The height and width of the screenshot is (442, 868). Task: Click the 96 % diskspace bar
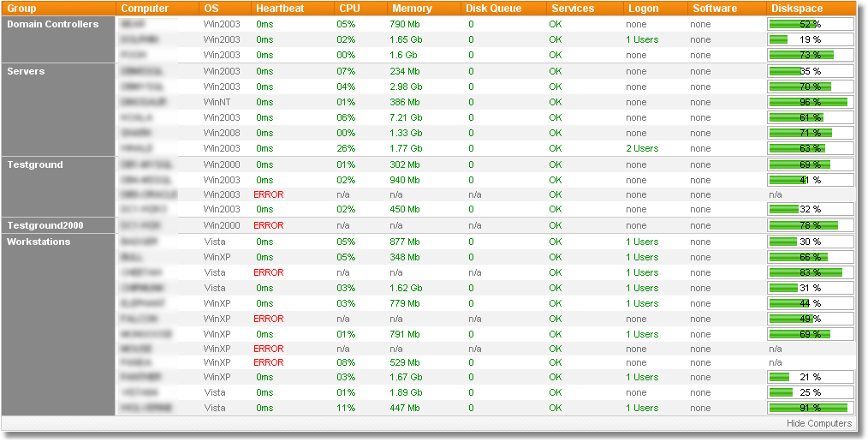tap(811, 103)
